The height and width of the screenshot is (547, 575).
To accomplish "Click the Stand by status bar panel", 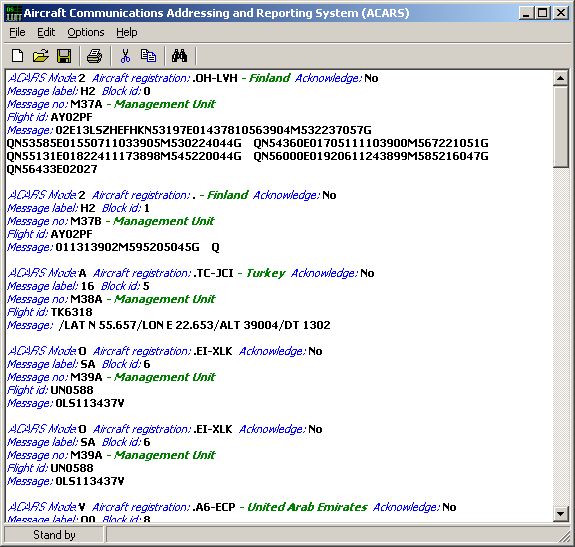I will [54, 535].
